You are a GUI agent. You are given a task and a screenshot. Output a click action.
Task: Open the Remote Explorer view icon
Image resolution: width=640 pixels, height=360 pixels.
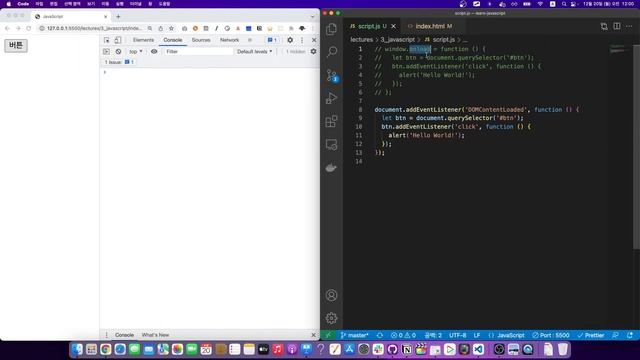tap(331, 144)
